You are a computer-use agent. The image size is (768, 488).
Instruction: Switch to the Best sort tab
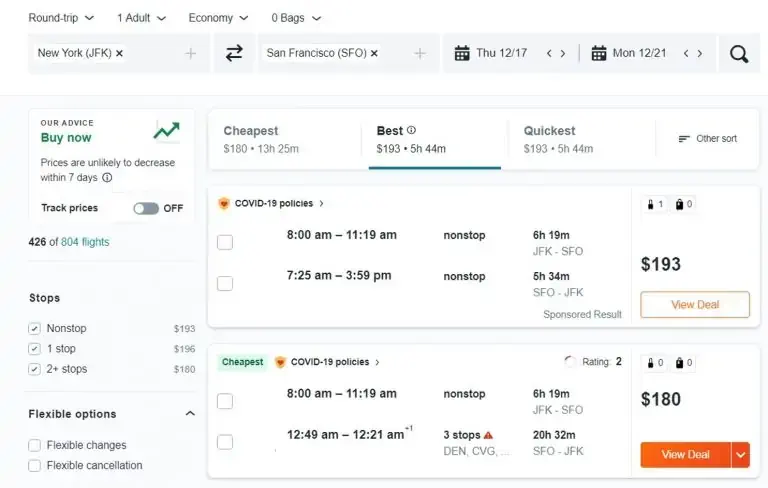pos(434,140)
